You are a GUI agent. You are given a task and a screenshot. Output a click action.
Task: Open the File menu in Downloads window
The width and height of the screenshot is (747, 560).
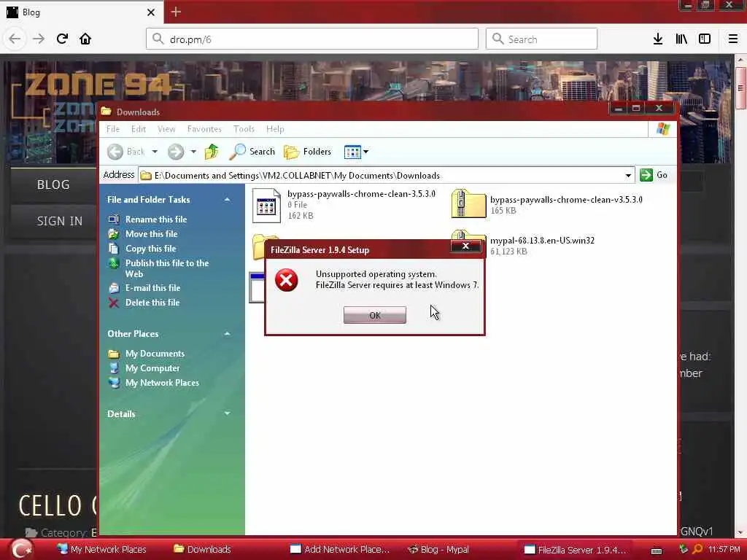113,129
